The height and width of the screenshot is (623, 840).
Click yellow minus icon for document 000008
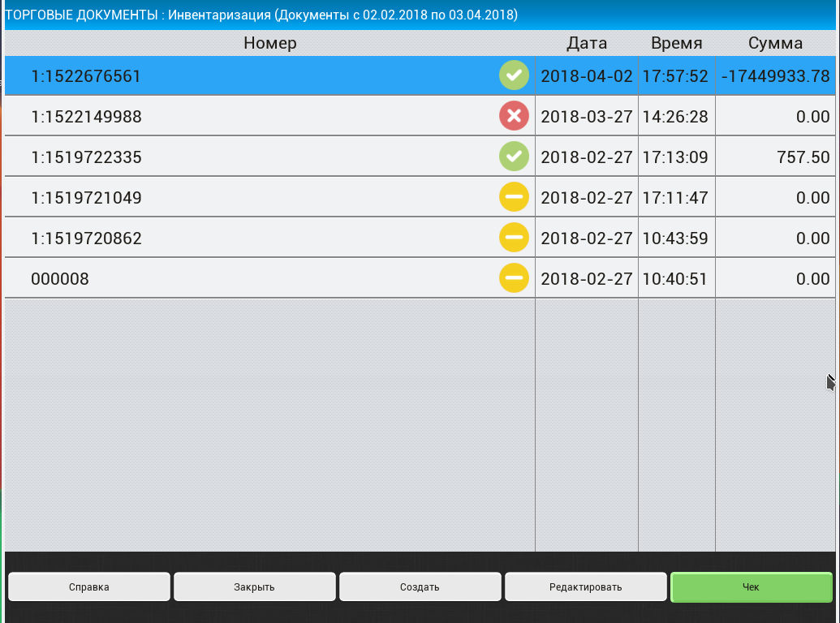point(514,278)
